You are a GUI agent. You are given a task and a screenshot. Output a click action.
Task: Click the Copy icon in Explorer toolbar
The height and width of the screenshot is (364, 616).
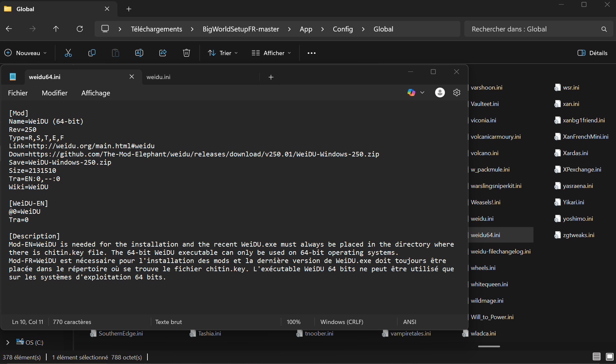(x=92, y=53)
